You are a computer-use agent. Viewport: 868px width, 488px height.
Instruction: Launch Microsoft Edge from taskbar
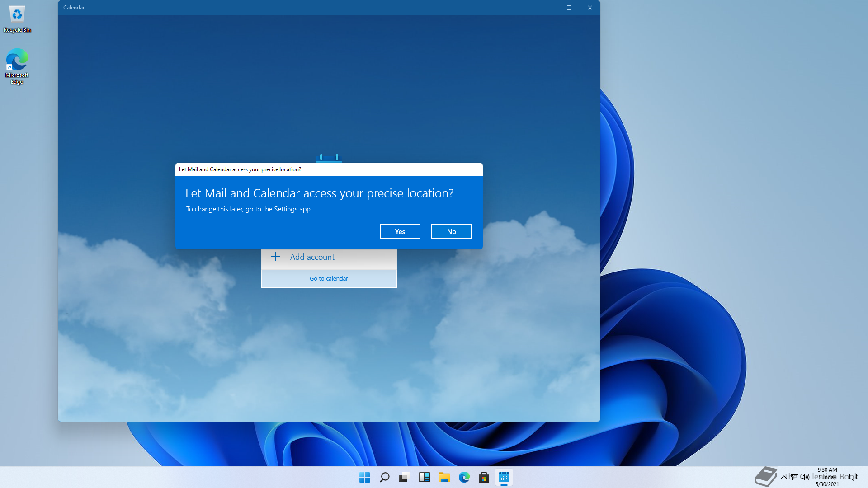point(464,477)
